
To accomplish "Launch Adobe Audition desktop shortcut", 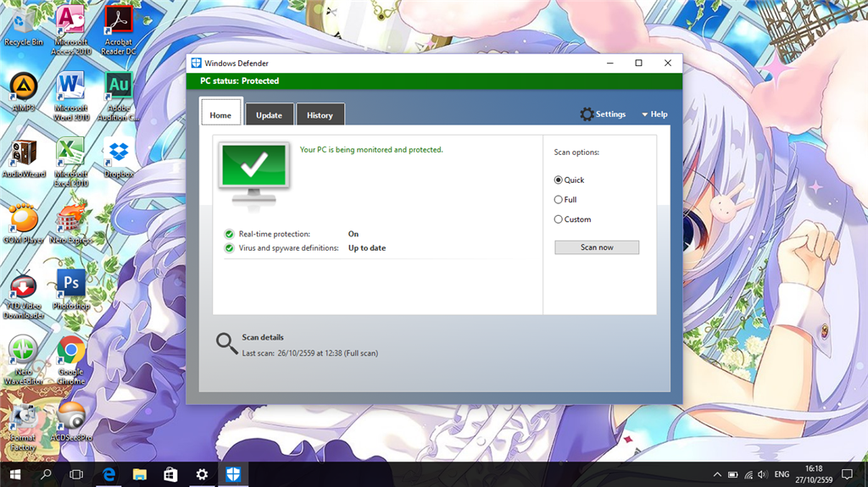I will [x=119, y=97].
